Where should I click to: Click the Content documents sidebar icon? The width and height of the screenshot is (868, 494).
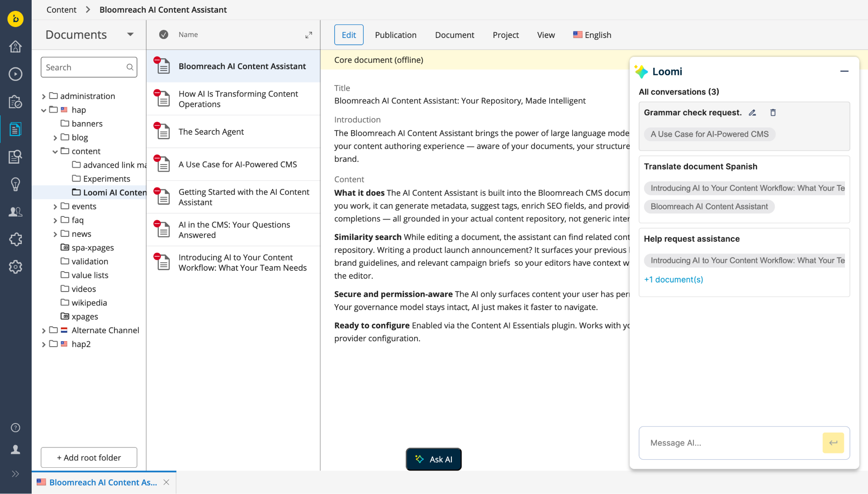pyautogui.click(x=15, y=129)
